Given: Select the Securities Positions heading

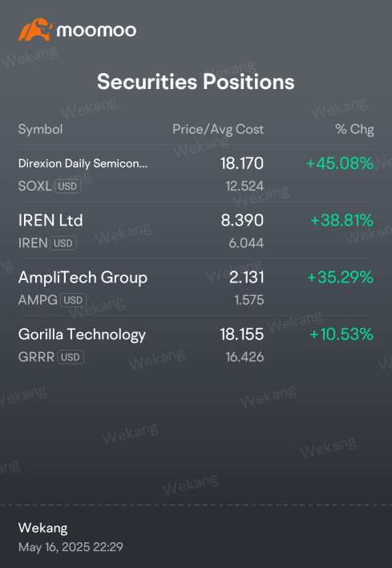Looking at the screenshot, I should point(196,81).
